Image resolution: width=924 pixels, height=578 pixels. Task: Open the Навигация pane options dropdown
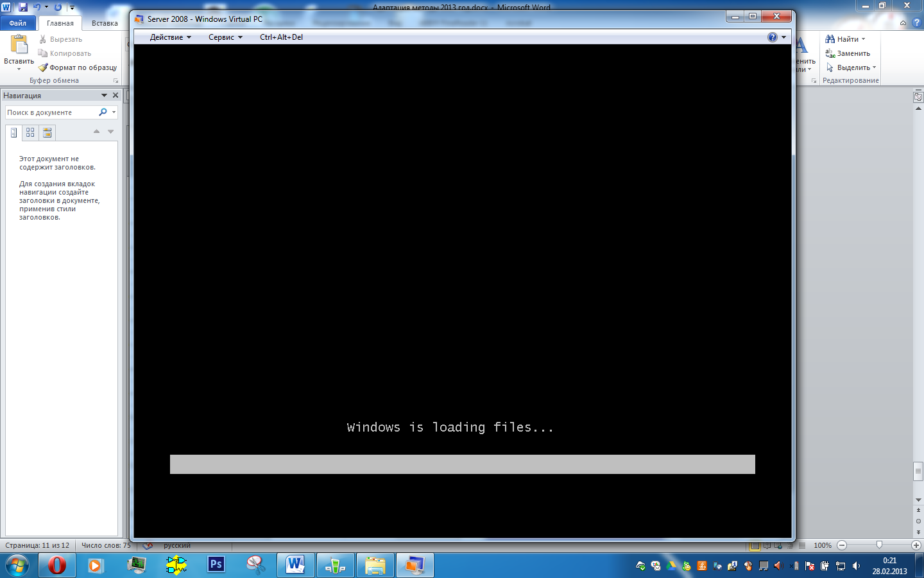click(104, 95)
